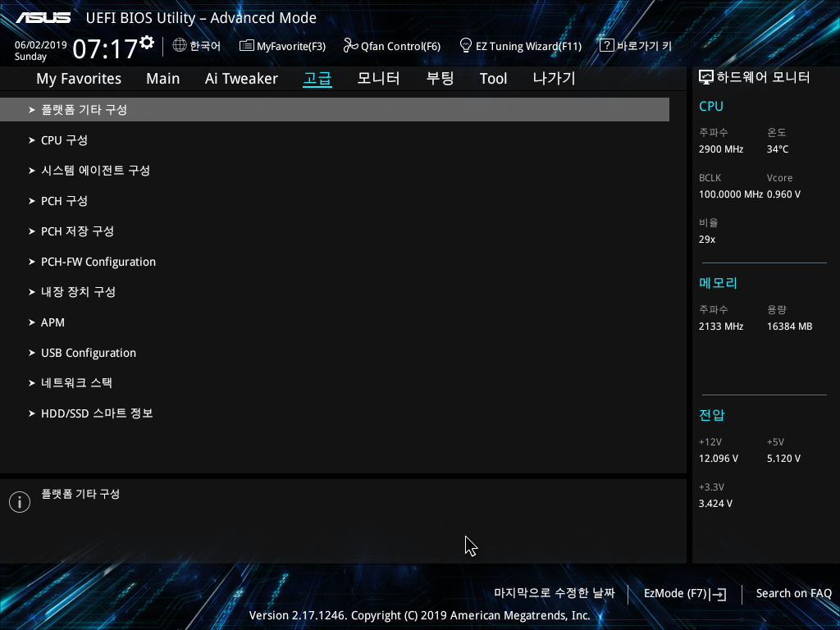Viewport: 840px width, 630px height.
Task: Click the EZ Tuning Wizard lightbulb icon
Action: click(x=466, y=46)
